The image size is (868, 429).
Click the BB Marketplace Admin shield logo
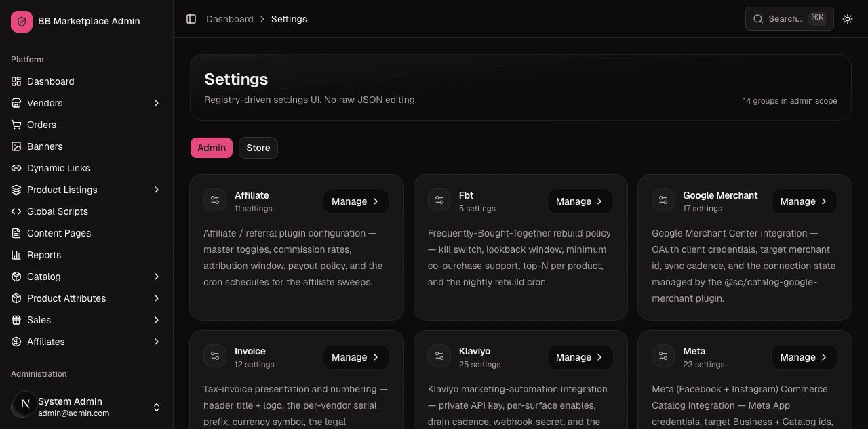[22, 22]
